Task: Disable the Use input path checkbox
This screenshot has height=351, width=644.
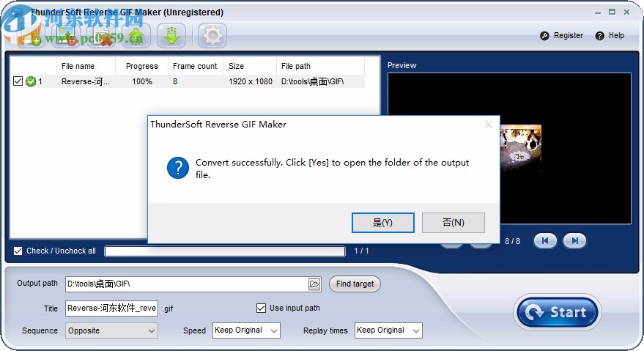Action: tap(261, 308)
